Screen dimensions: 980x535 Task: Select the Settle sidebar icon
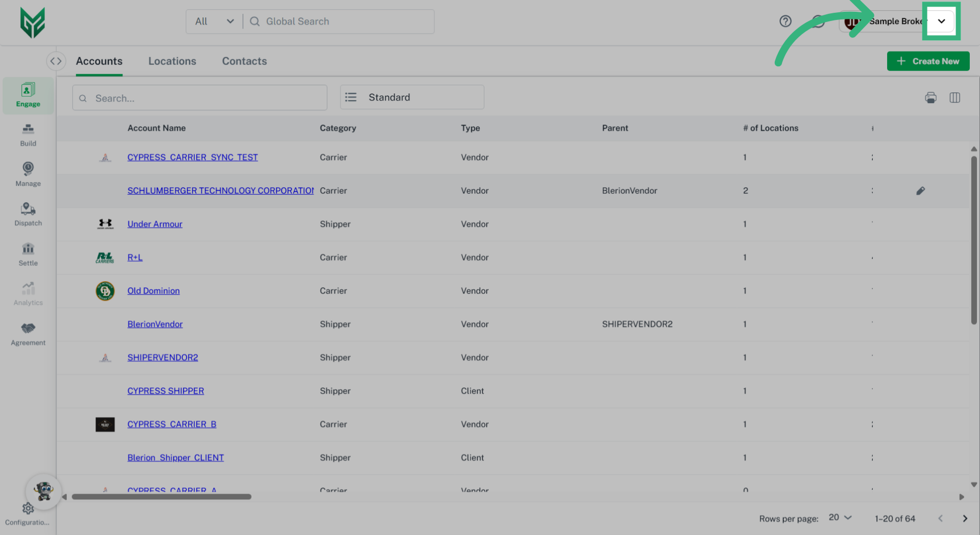(x=28, y=254)
